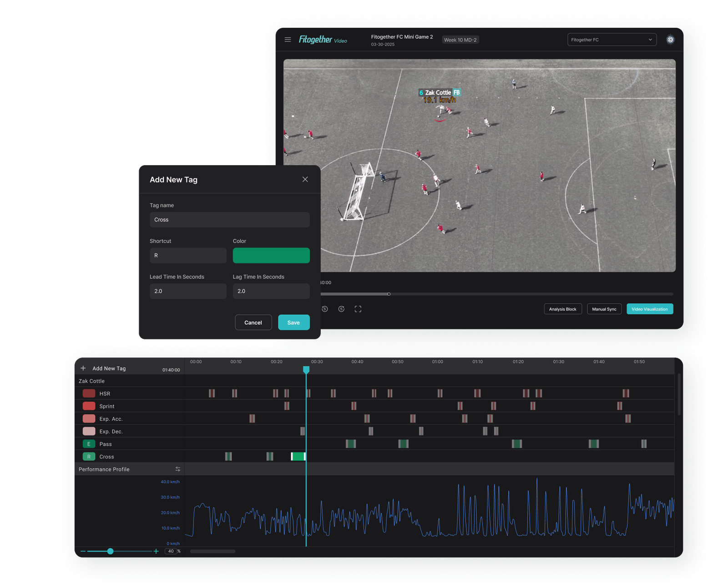
Task: Save the new tag
Action: [293, 323]
